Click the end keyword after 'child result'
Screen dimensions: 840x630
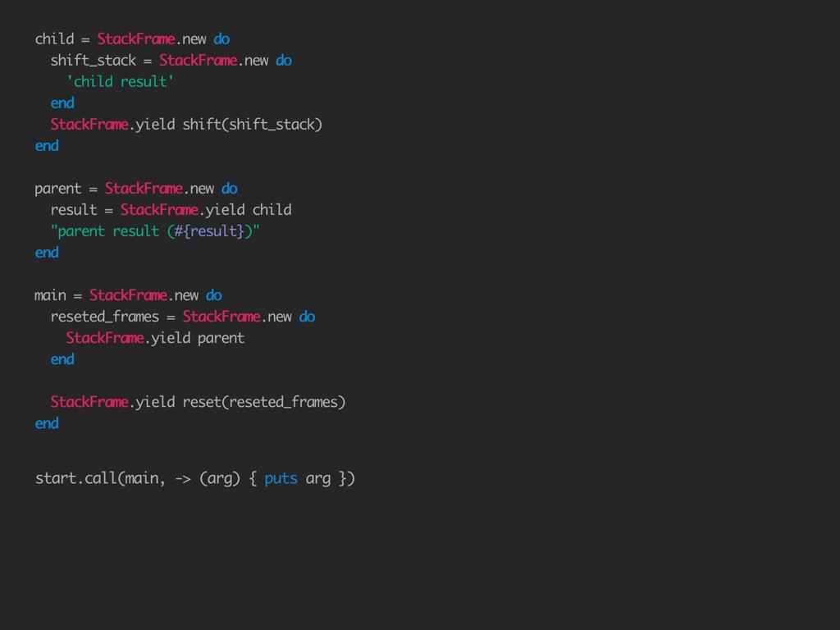click(x=62, y=103)
